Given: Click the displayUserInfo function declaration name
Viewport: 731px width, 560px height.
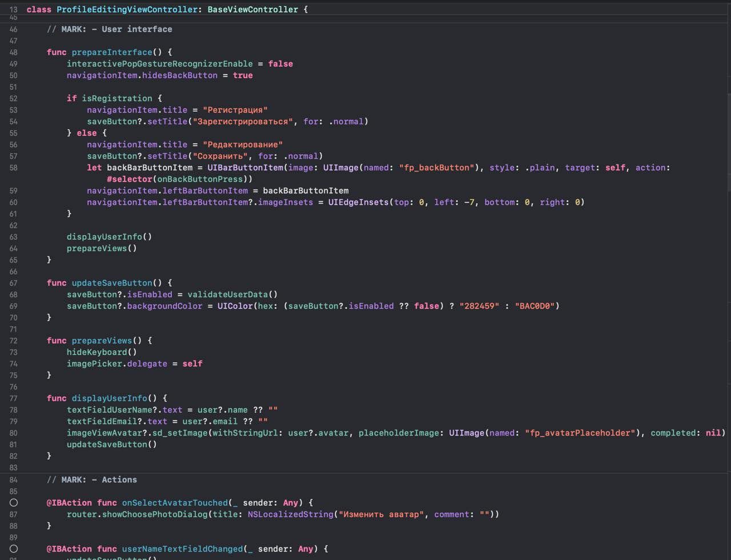Looking at the screenshot, I should 110,398.
